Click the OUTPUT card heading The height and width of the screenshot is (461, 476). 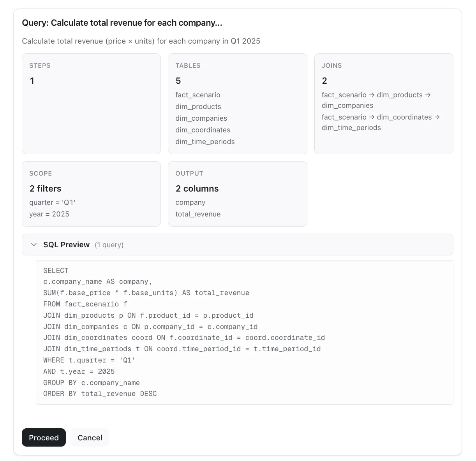189,173
